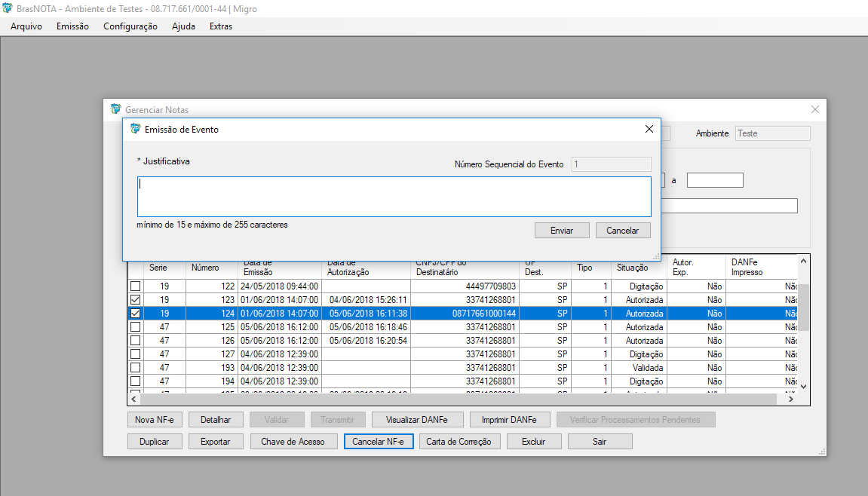
Task: Open the Arquivo menu
Action: (x=26, y=26)
